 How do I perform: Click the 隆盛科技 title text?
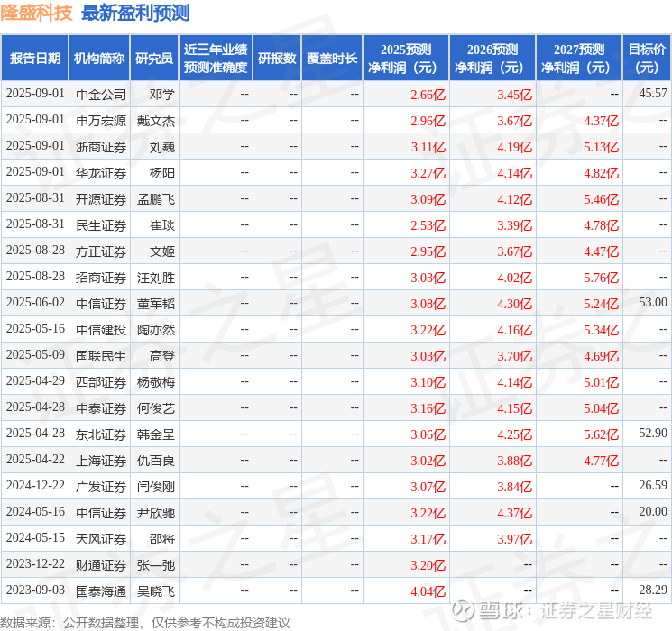[36, 13]
